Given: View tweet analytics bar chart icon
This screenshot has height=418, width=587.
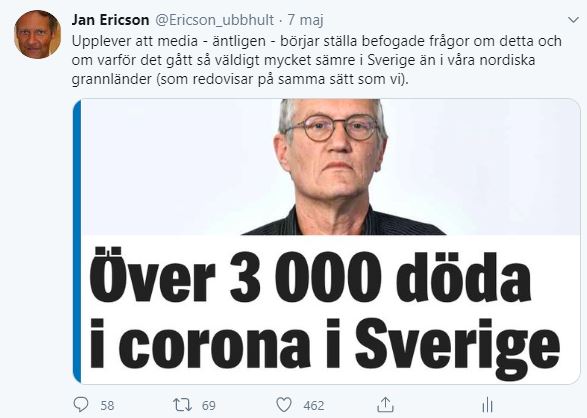Looking at the screenshot, I should (487, 405).
